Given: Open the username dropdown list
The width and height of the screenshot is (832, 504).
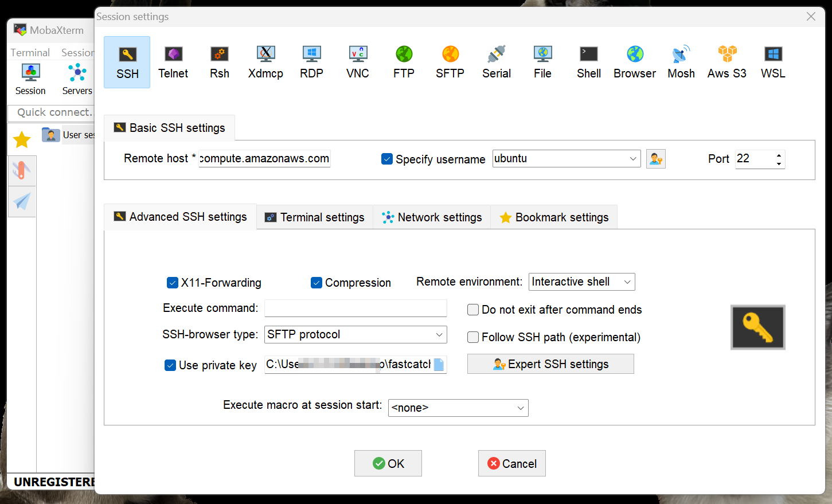Looking at the screenshot, I should point(633,159).
